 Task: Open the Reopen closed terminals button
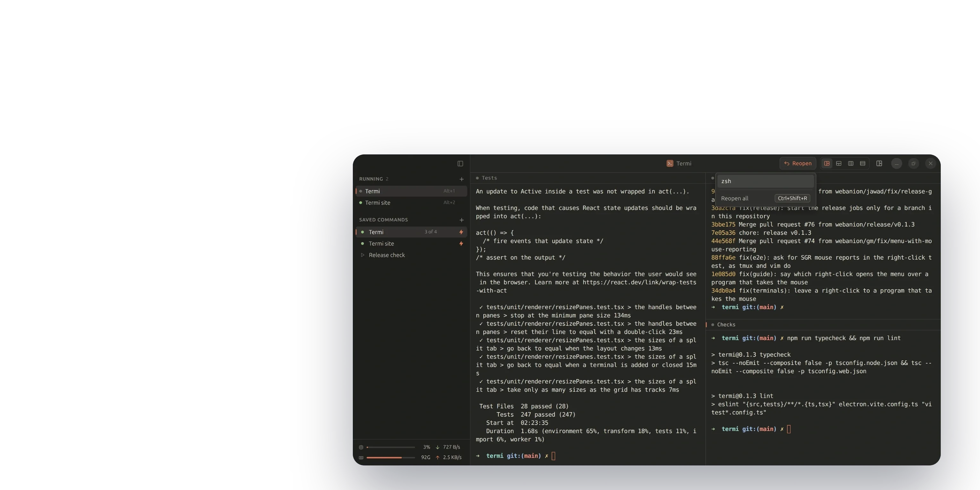[798, 164]
